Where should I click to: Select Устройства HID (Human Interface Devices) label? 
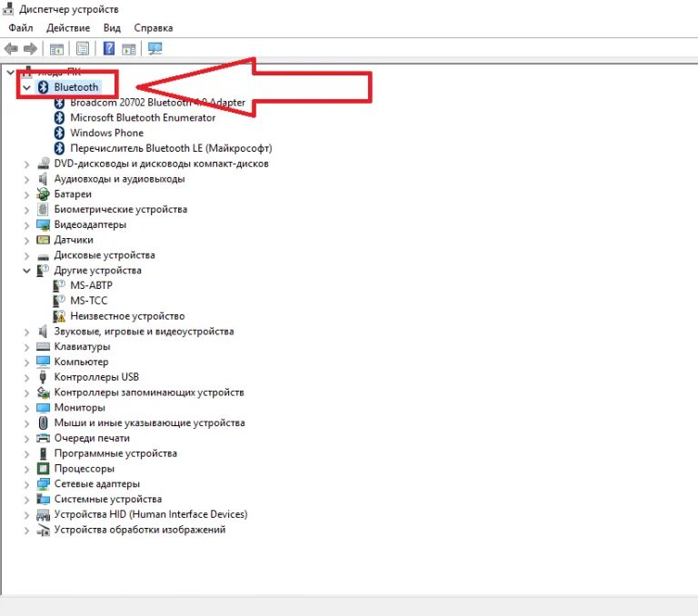click(x=151, y=514)
